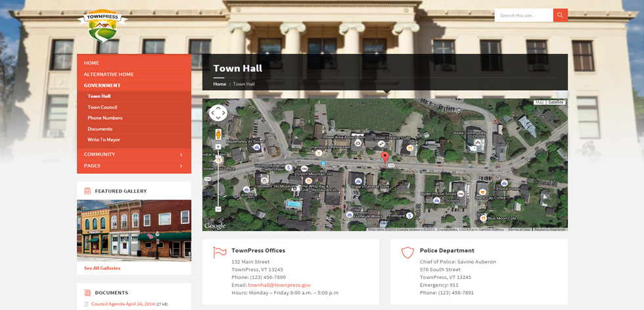The height and width of the screenshot is (310, 644).
Task: Click the Documents widget header icon
Action: click(x=87, y=293)
